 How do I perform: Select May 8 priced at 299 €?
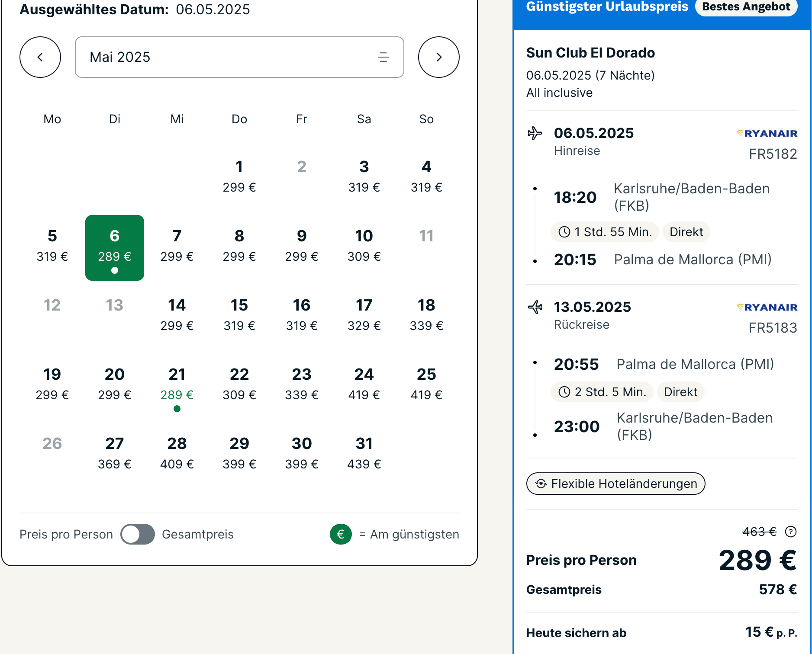[239, 246]
